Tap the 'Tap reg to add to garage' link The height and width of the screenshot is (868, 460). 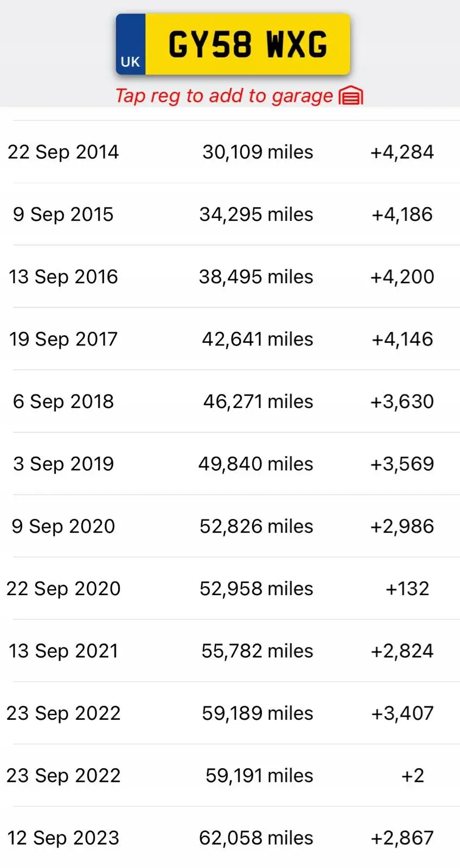[223, 96]
